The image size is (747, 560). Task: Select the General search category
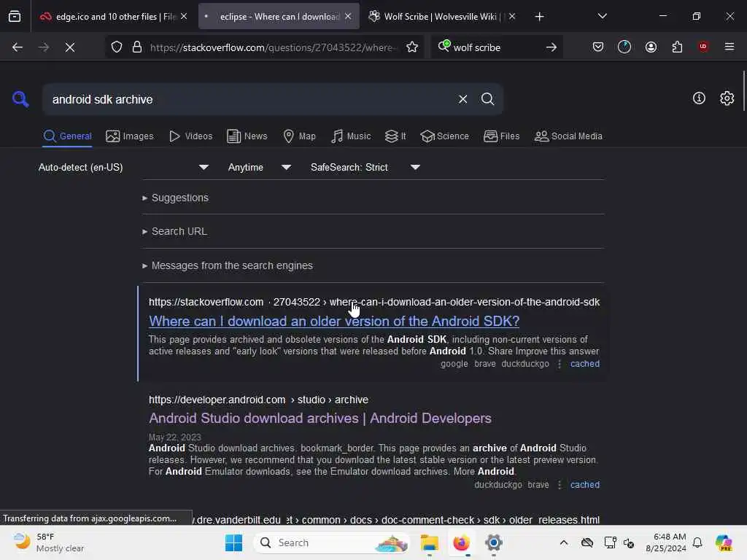pyautogui.click(x=67, y=136)
